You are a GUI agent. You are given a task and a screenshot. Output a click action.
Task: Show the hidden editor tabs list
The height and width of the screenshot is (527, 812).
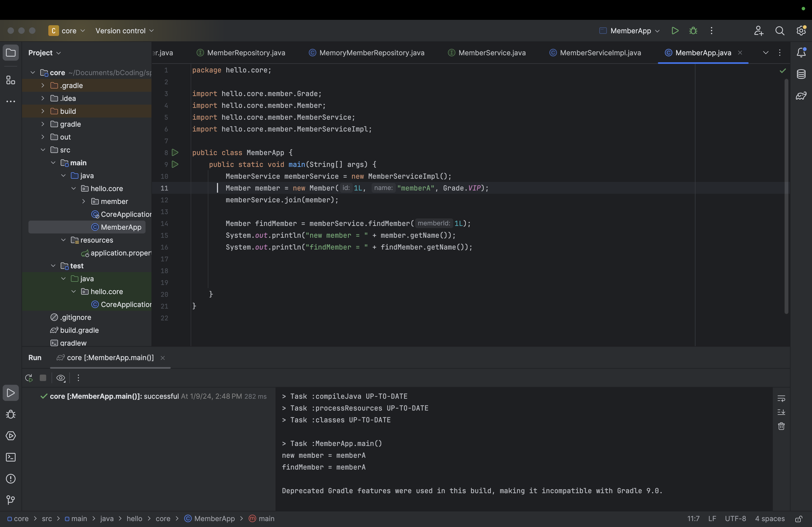(766, 53)
